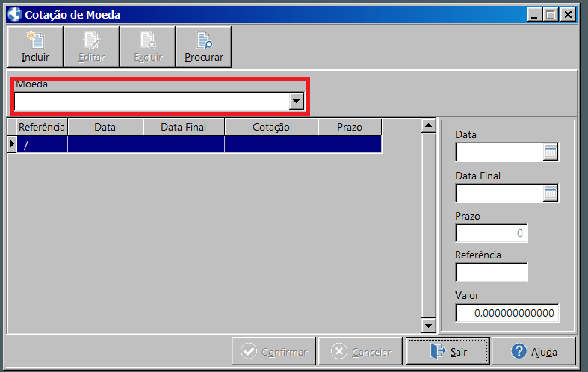
Task: Click the Editar toolbar button
Action: point(91,47)
